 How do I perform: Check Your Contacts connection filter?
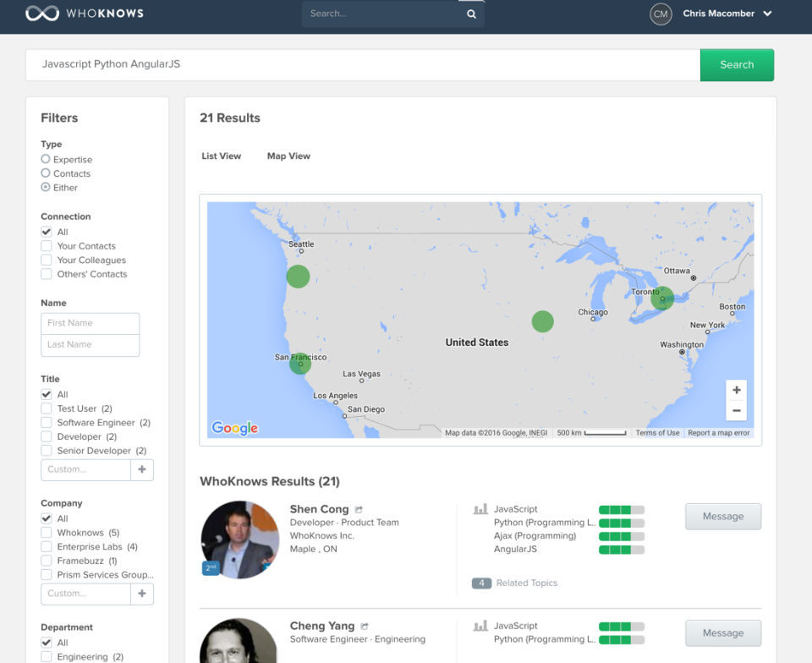[x=46, y=245]
